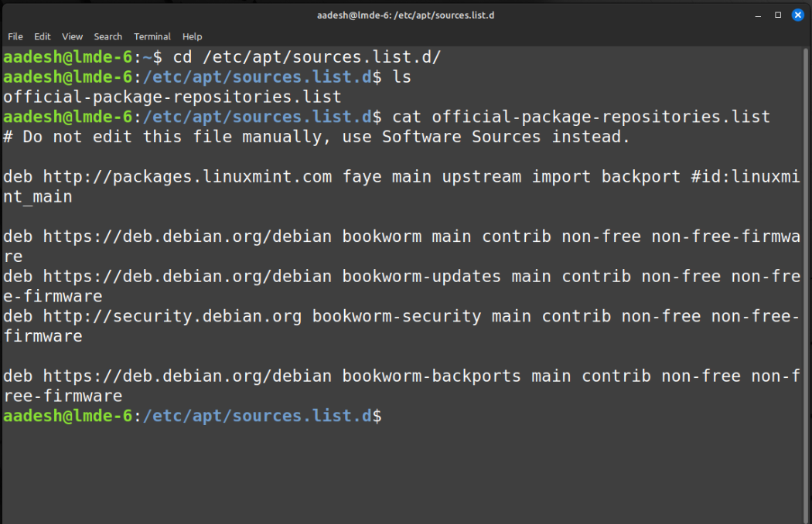Screen dimensions: 812x524
Task: Click the maximize window button
Action: [778, 15]
